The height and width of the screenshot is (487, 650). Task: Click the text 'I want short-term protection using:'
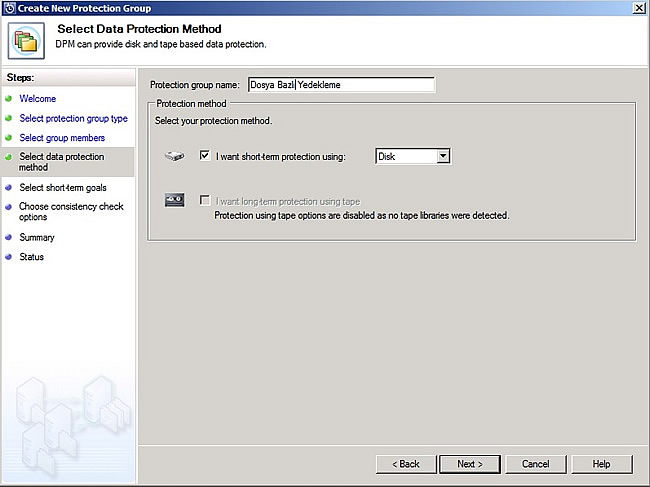[x=281, y=157]
